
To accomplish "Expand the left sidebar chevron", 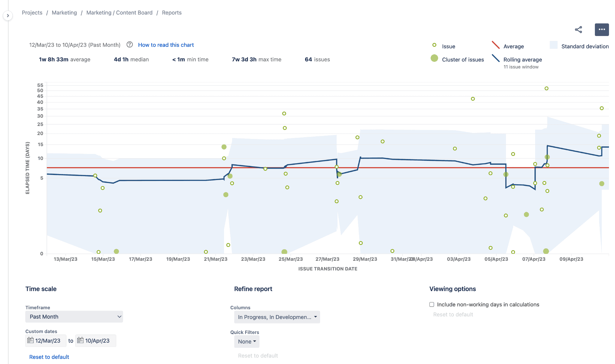I will [x=7, y=15].
